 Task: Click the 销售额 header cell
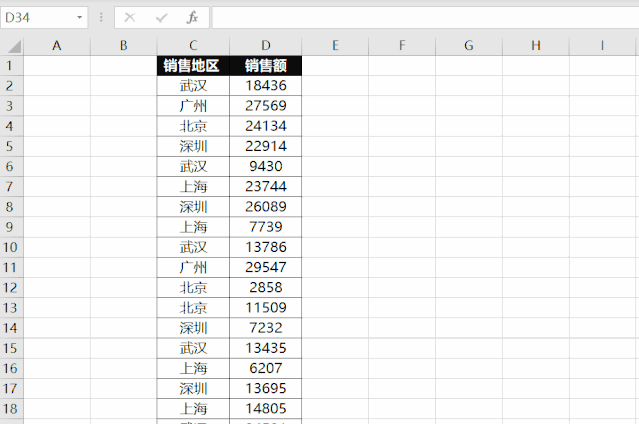[266, 66]
